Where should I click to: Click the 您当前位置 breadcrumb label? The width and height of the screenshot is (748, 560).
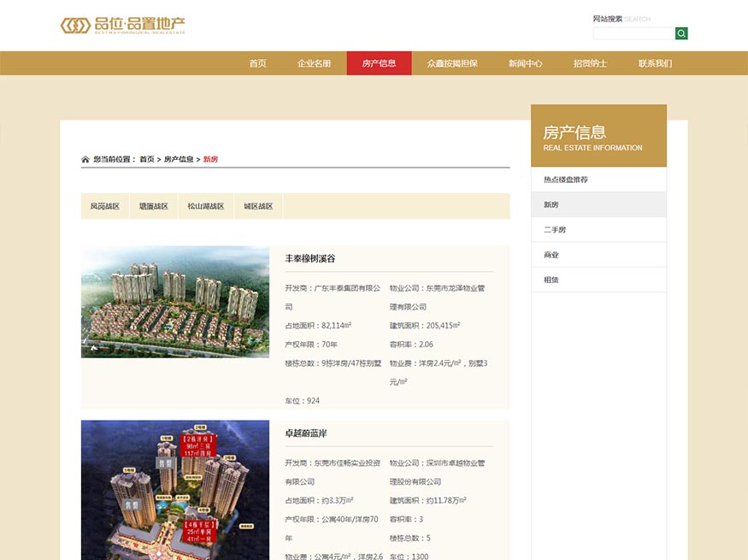point(115,159)
